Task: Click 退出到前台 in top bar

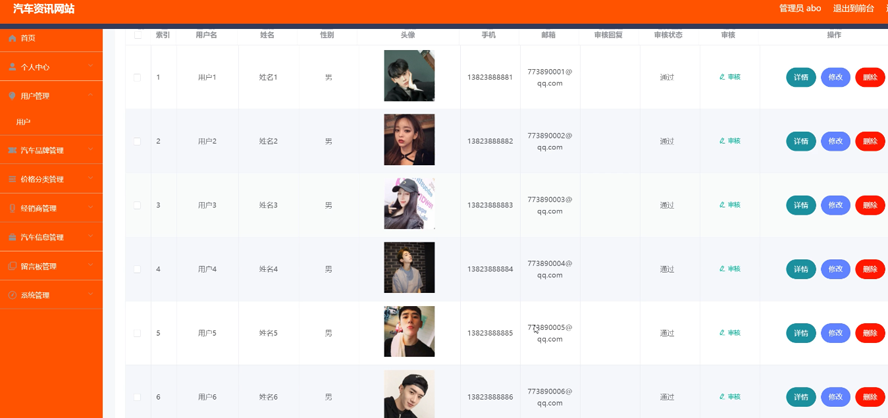Action: (x=853, y=8)
